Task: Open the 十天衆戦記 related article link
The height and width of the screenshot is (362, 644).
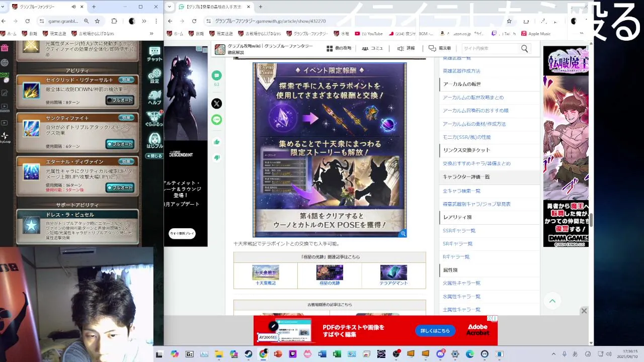Action: pyautogui.click(x=266, y=276)
